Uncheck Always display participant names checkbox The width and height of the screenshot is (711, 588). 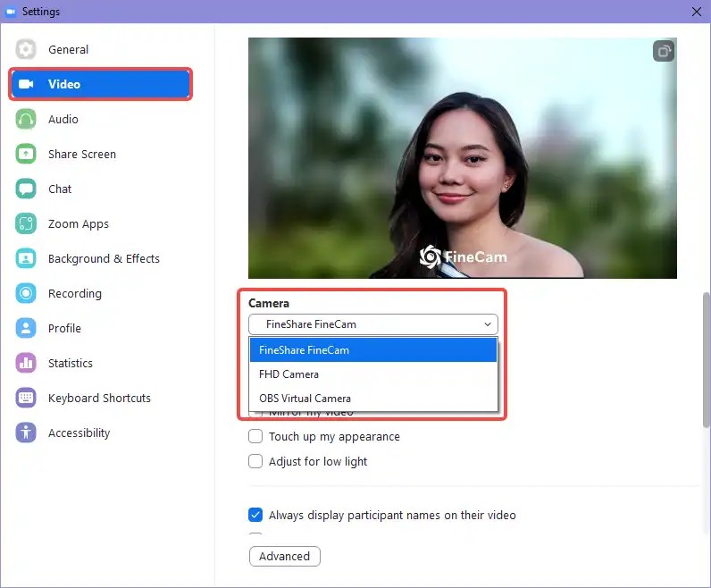[255, 515]
